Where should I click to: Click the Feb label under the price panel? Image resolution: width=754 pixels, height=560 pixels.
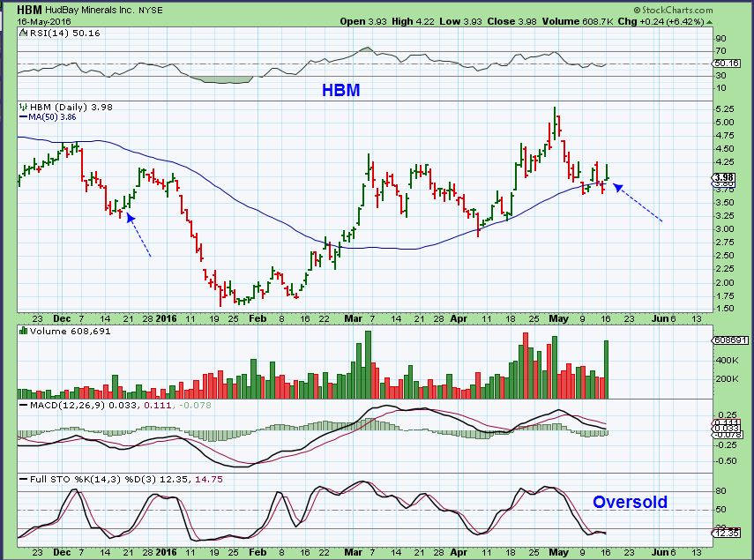point(258,318)
